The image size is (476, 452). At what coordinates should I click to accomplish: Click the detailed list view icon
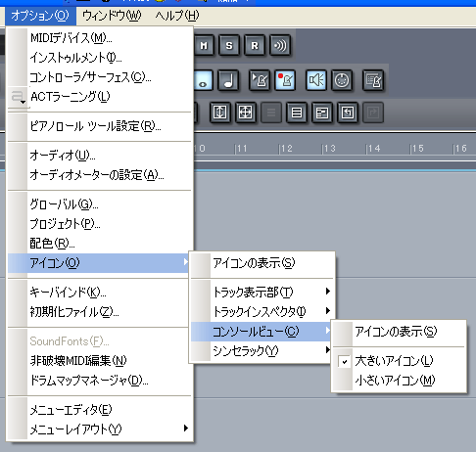(322, 113)
